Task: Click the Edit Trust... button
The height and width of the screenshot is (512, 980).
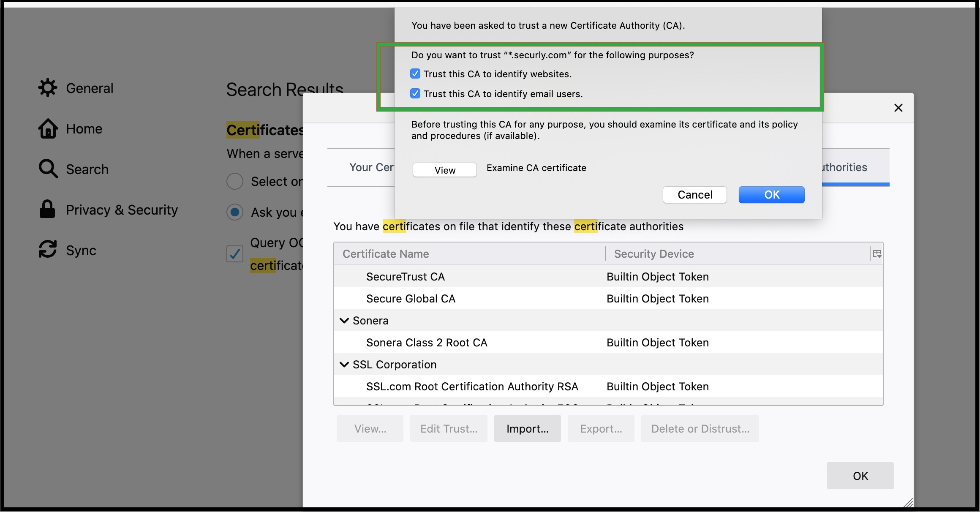Action: tap(449, 428)
